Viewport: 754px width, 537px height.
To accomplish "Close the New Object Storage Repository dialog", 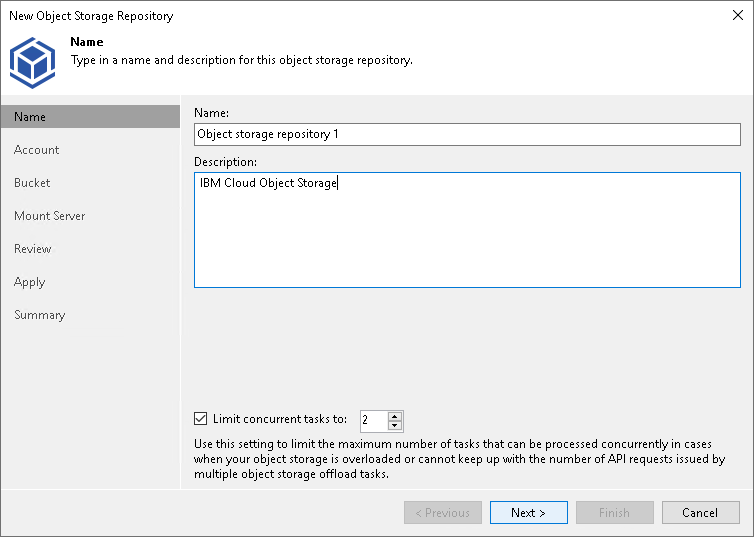I will [738, 15].
